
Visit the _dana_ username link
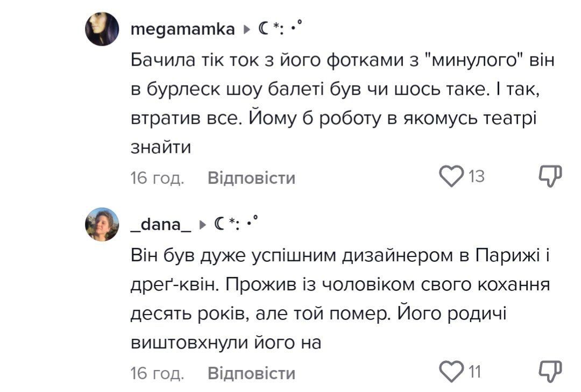pos(161,225)
